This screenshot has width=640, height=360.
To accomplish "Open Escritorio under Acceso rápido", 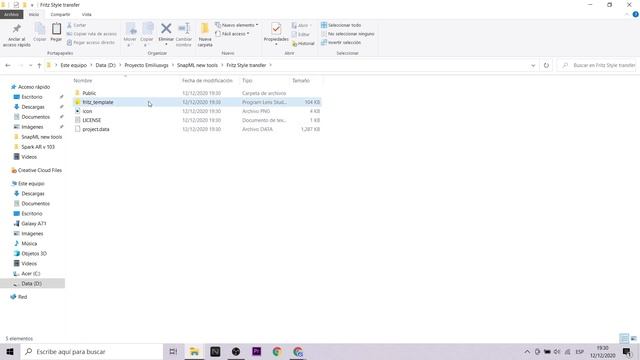I will [x=32, y=97].
